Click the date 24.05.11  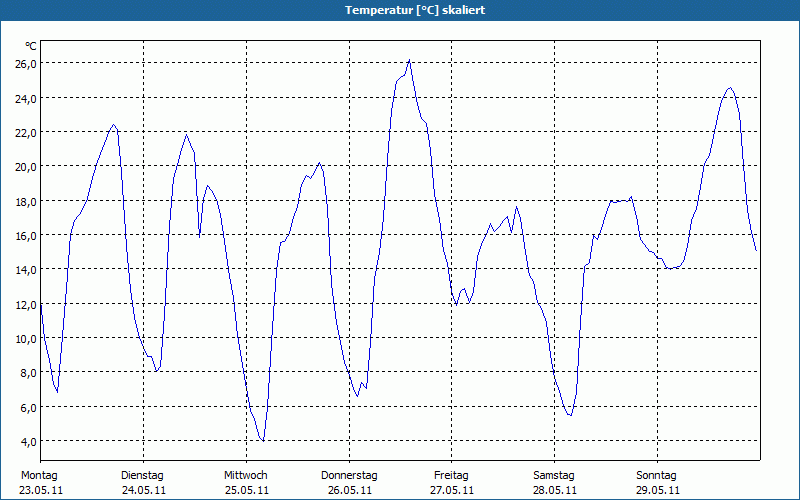144,490
